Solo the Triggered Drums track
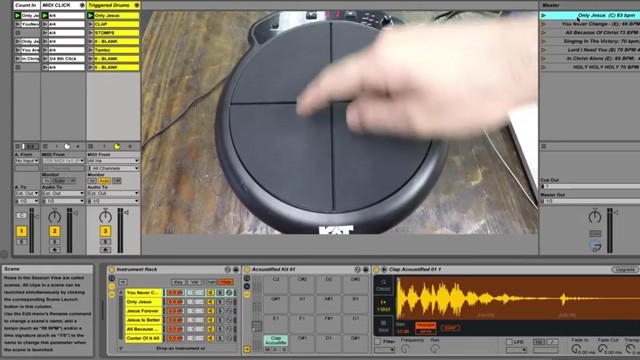 pos(105,242)
